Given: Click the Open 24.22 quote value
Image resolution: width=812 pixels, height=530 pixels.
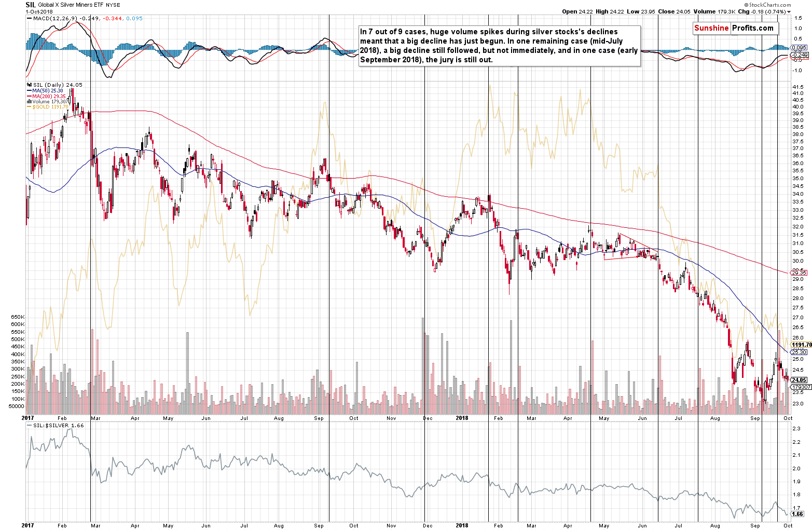Looking at the screenshot, I should [x=577, y=11].
